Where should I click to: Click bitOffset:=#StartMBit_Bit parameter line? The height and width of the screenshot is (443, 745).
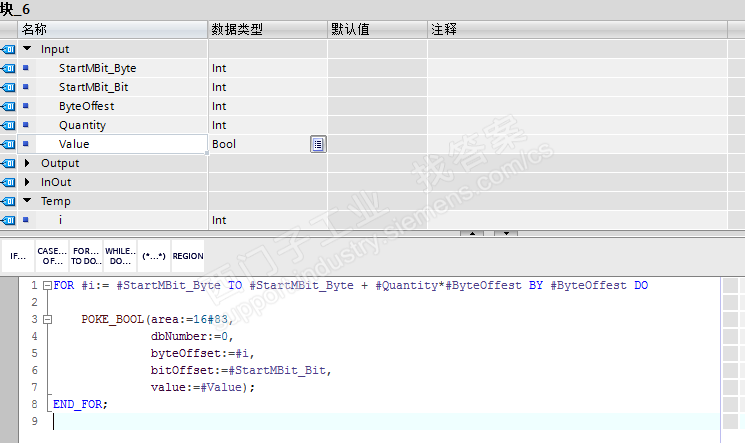[x=241, y=370]
